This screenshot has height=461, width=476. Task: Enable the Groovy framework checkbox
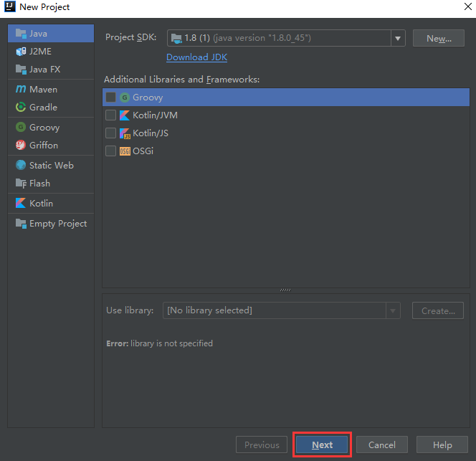[x=110, y=98]
